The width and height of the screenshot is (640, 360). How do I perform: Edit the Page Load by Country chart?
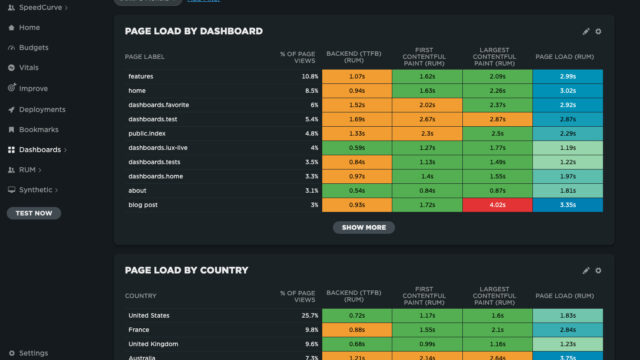point(586,271)
